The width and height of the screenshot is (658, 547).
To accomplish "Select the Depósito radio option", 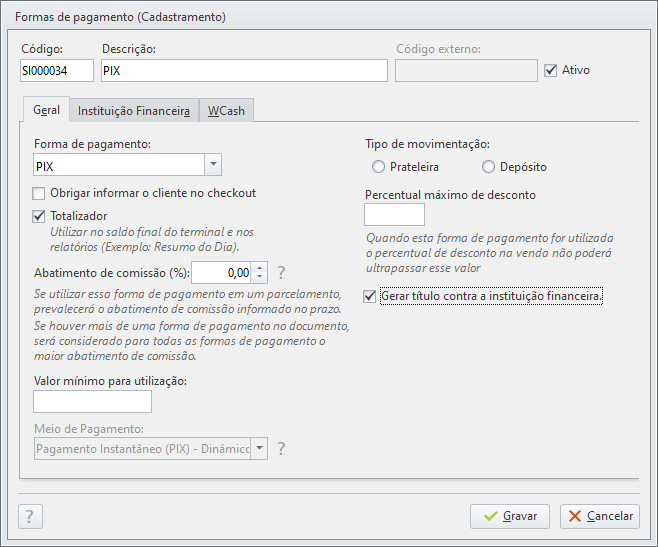I will [x=488, y=167].
